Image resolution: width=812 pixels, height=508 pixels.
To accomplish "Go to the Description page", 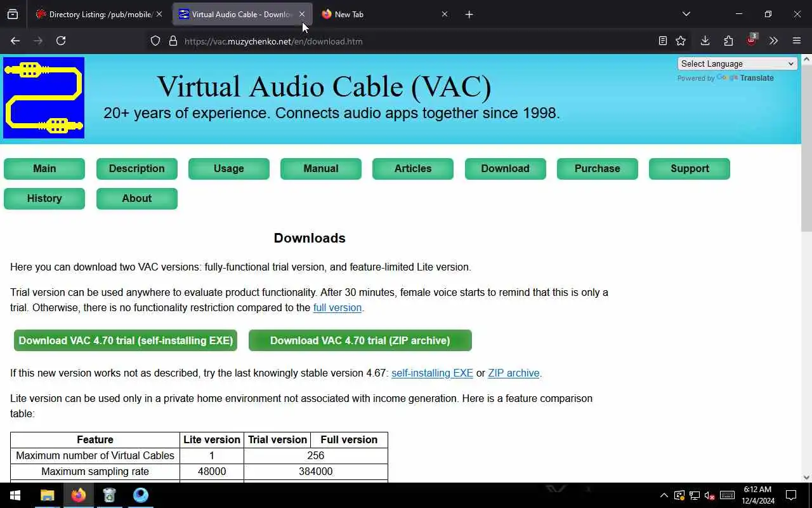I will (x=136, y=169).
